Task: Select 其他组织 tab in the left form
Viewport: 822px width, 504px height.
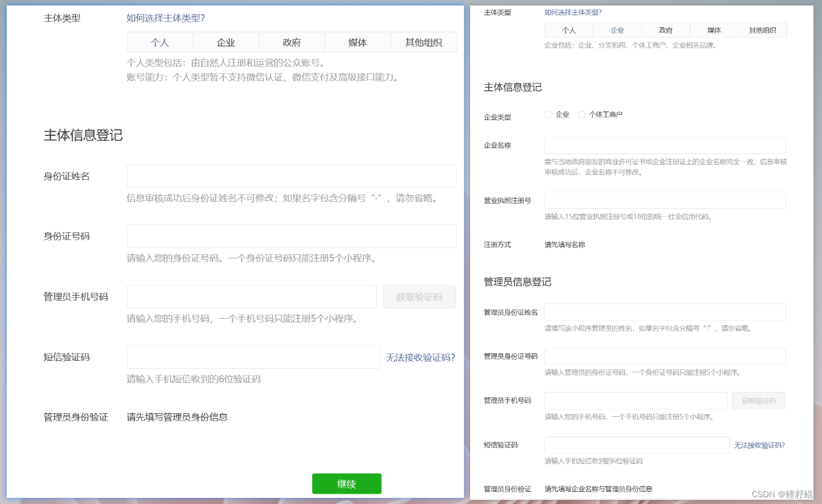Action: pos(424,43)
